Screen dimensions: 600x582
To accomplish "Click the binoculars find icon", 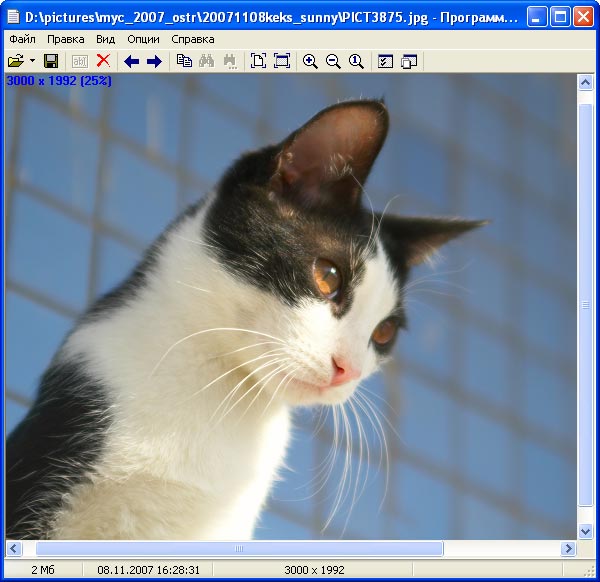I will click(x=207, y=61).
